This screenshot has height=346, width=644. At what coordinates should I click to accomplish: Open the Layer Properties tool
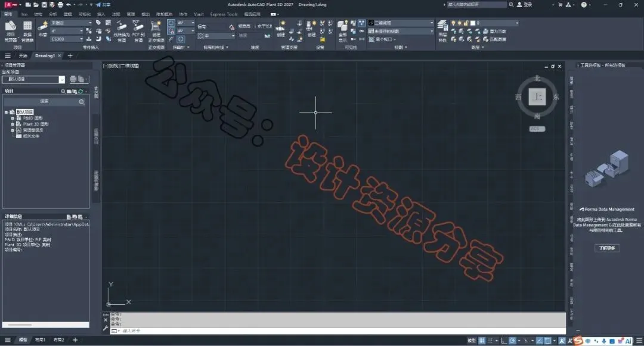pos(442,31)
